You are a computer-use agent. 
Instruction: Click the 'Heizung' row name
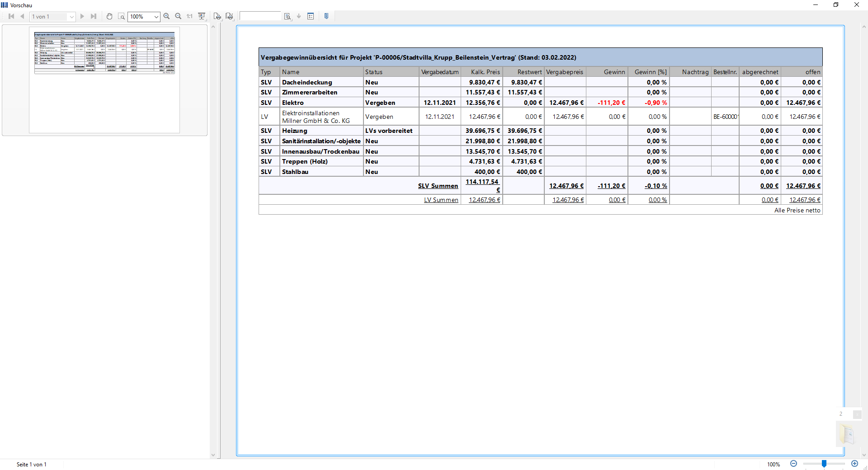(x=295, y=131)
